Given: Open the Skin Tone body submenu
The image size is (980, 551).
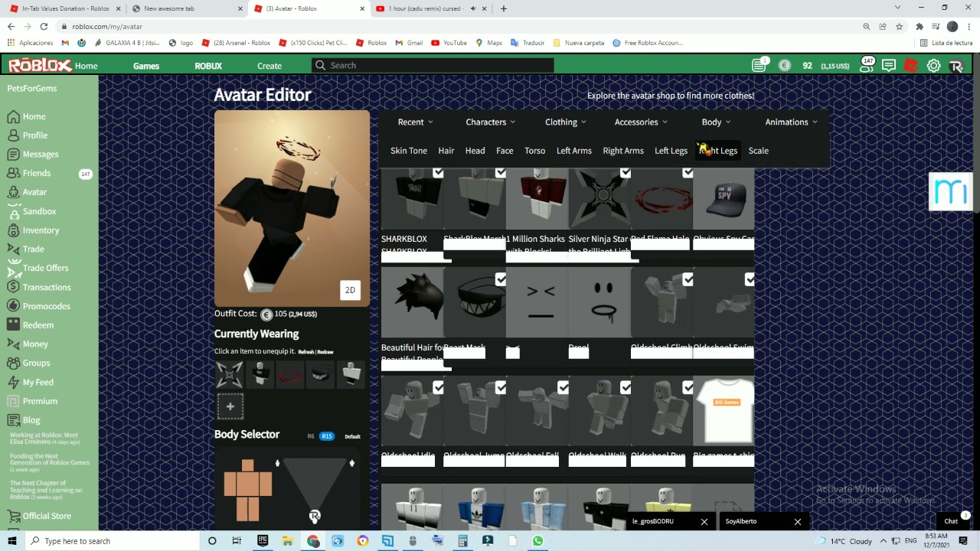Looking at the screenshot, I should [409, 151].
